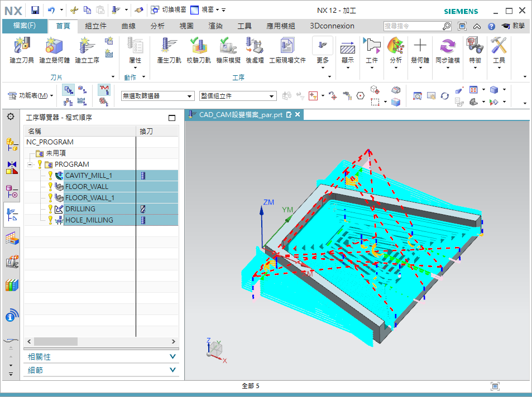Screen dimensions: 532x397
Task: Open the Reuse Library books icon
Action: click(x=12, y=285)
